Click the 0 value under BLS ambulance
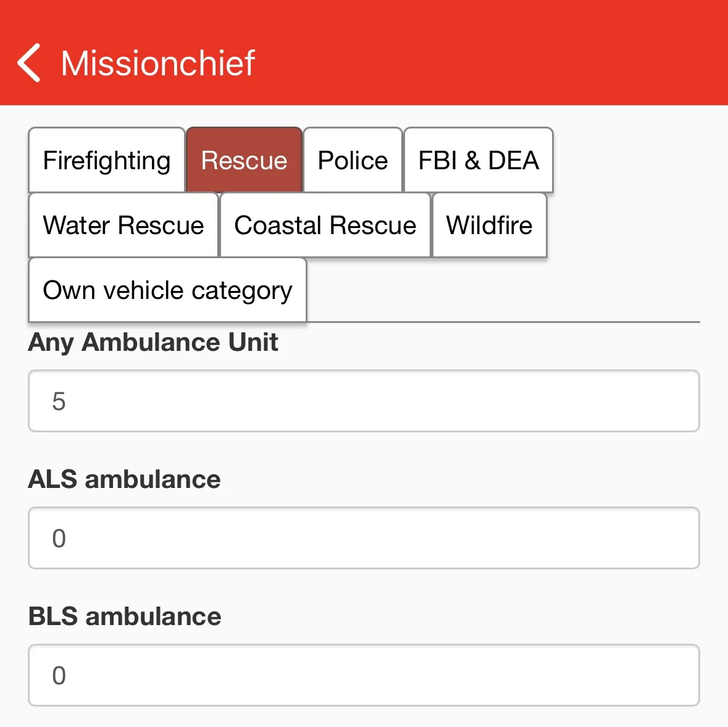 [x=59, y=675]
